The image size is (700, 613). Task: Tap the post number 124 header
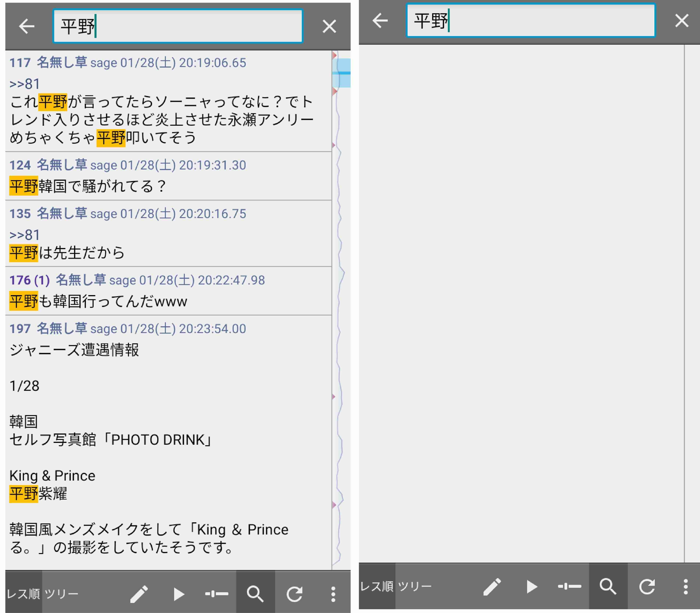click(20, 165)
